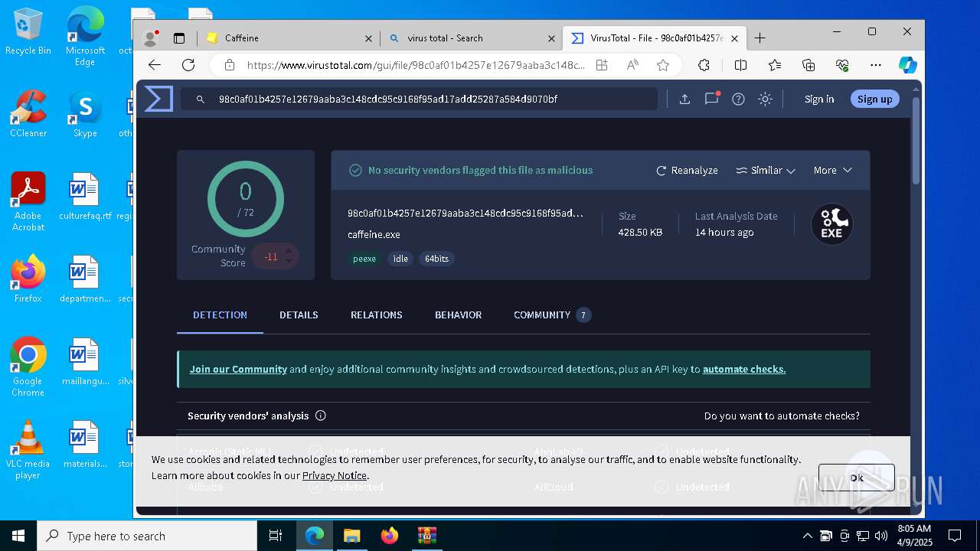
Task: Open the help question-mark icon
Action: (x=738, y=99)
